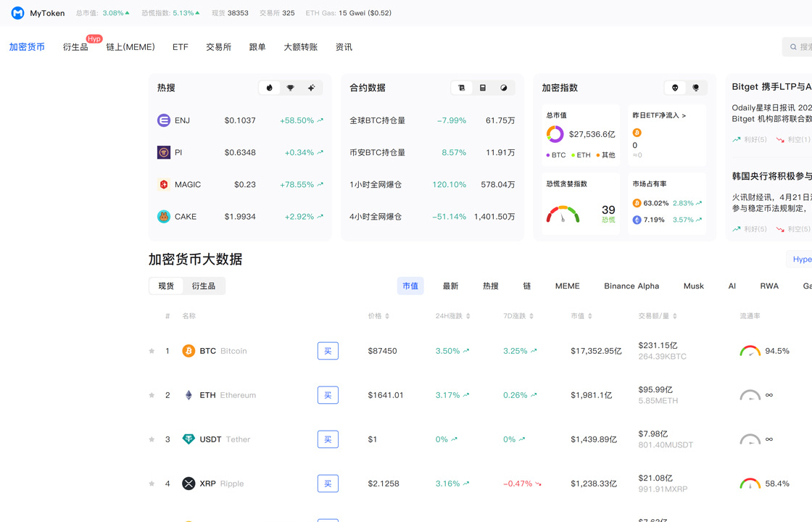Viewport: 812px width, 522px height.
Task: Select AI filter tab
Action: pos(732,286)
